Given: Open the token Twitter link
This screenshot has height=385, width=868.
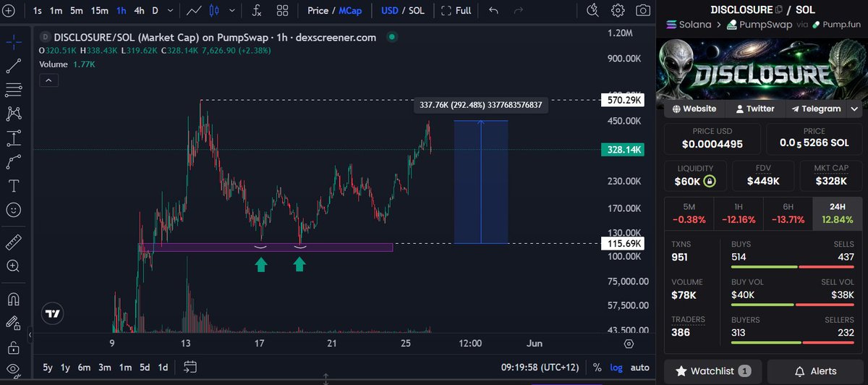Looking at the screenshot, I should pyautogui.click(x=754, y=109).
